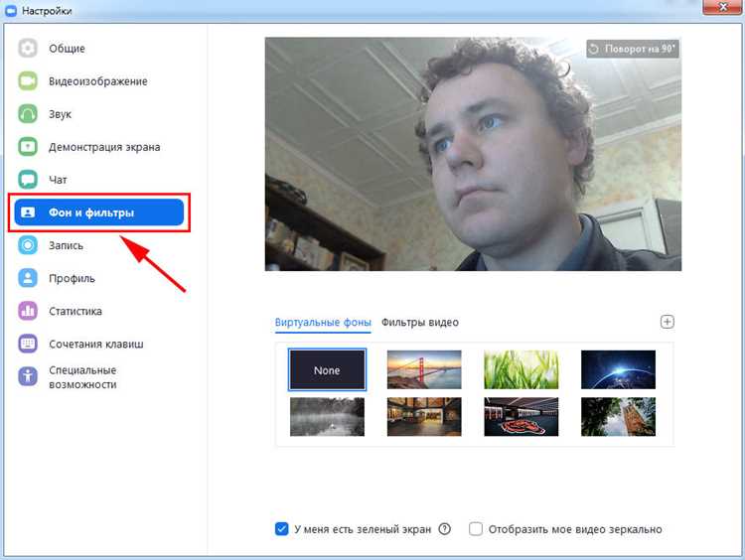
Task: Click the green screen help question mark
Action: click(x=444, y=528)
